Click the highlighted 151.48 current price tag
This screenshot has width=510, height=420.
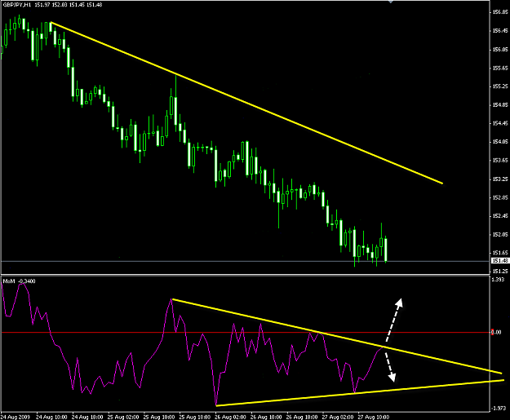point(500,261)
